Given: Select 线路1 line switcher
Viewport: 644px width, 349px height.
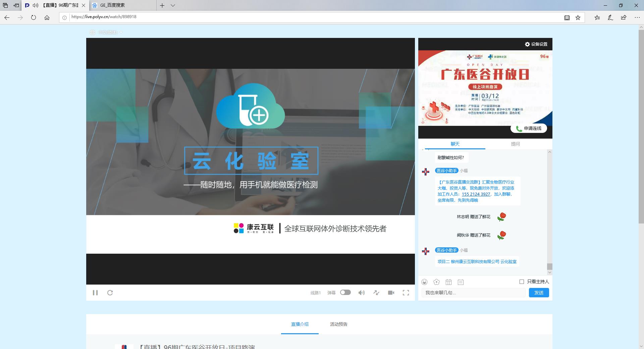Looking at the screenshot, I should 315,293.
